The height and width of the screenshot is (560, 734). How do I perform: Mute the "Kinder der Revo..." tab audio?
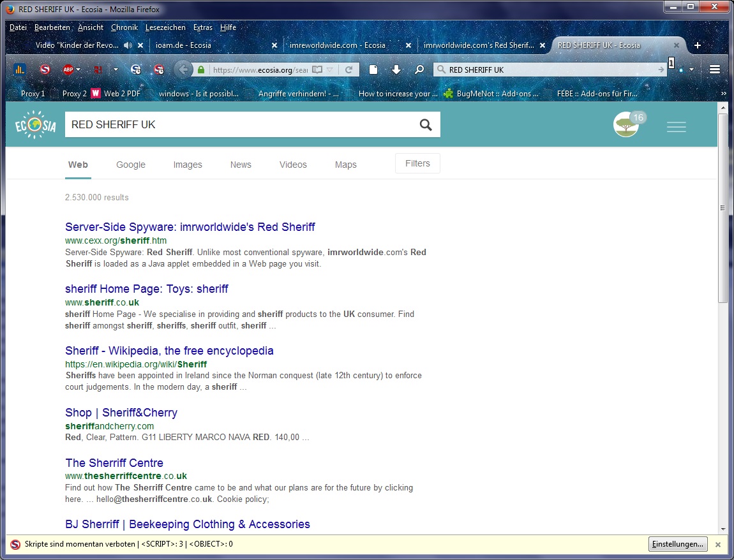click(x=128, y=45)
